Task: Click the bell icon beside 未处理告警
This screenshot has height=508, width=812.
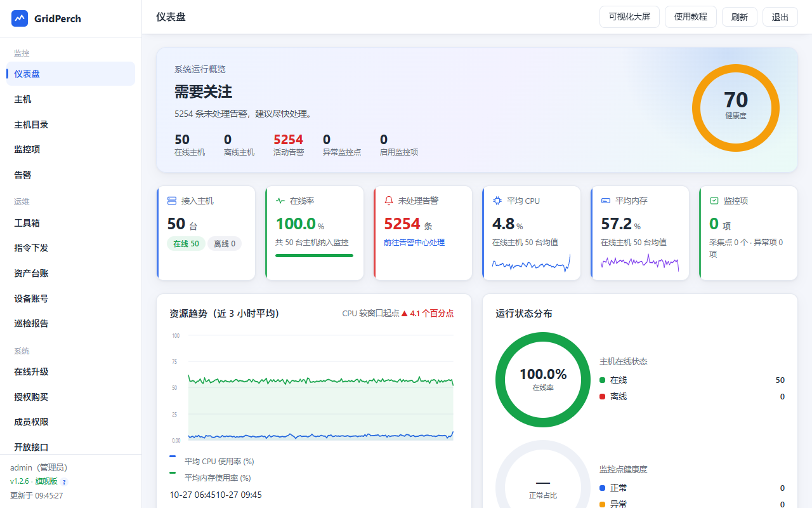Action: [389, 201]
